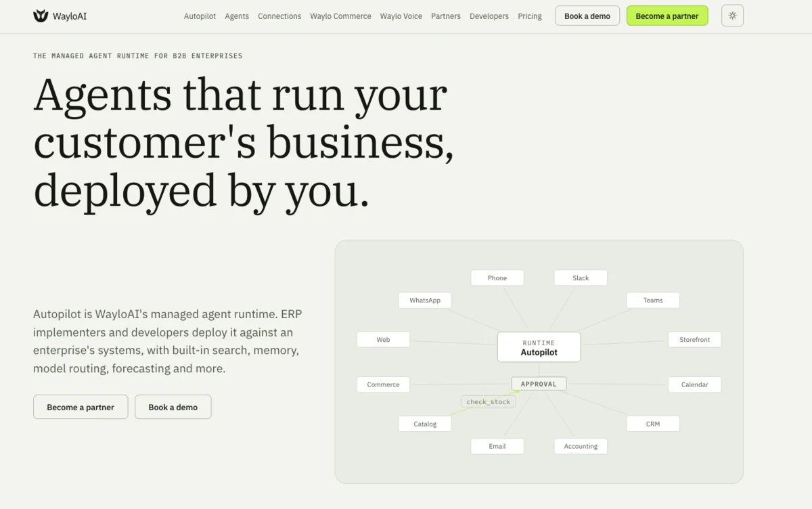Go to the Pricing page
812x509 pixels.
point(530,16)
